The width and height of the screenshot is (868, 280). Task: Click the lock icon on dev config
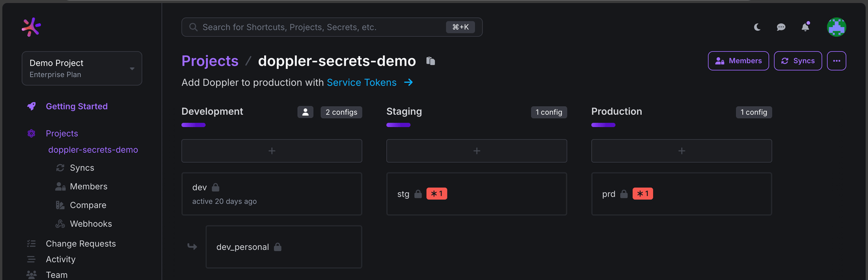pos(215,187)
